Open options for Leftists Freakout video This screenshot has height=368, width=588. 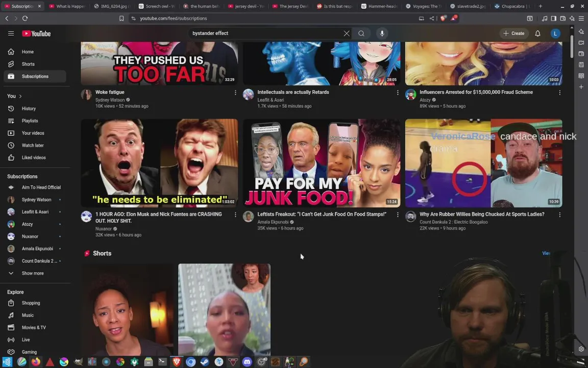coord(398,215)
